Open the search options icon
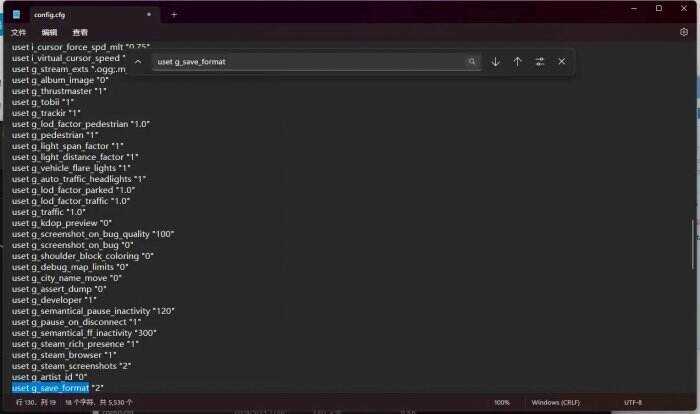 [540, 62]
